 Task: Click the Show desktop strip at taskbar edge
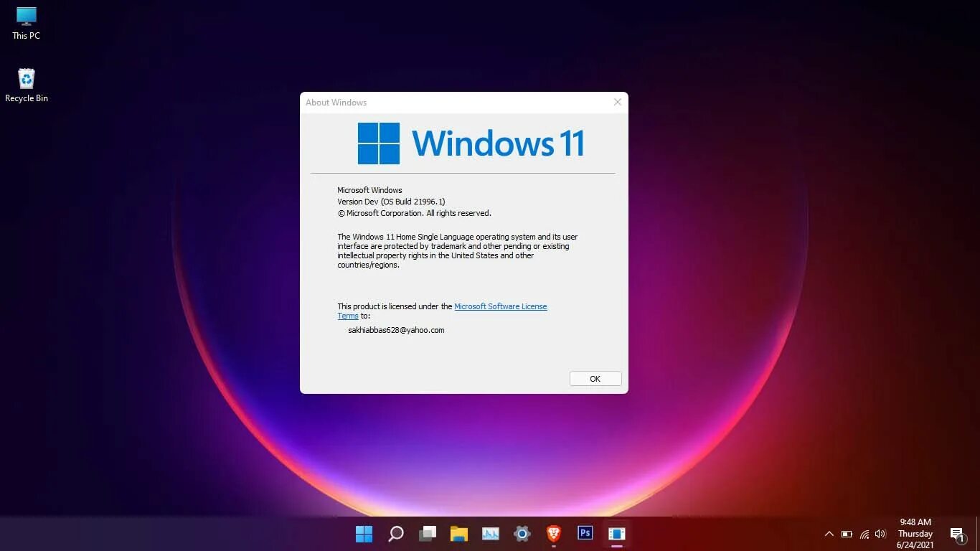[x=978, y=534]
